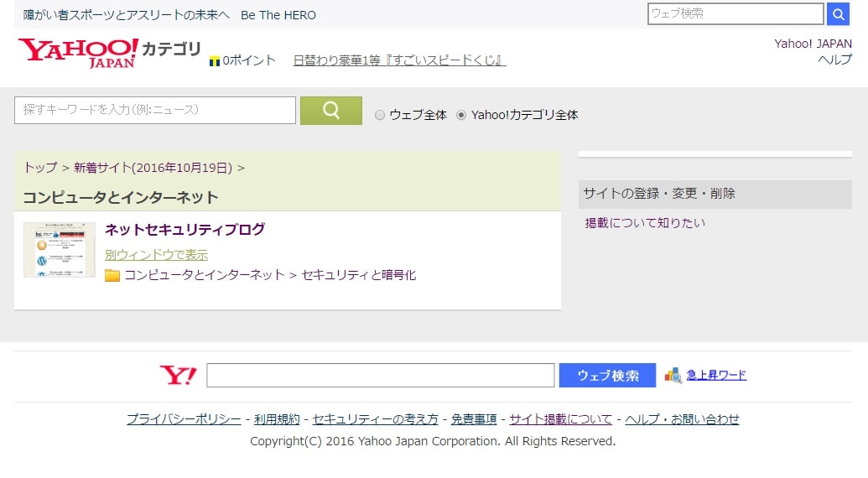Click the Be The HERO banner text

(x=169, y=15)
